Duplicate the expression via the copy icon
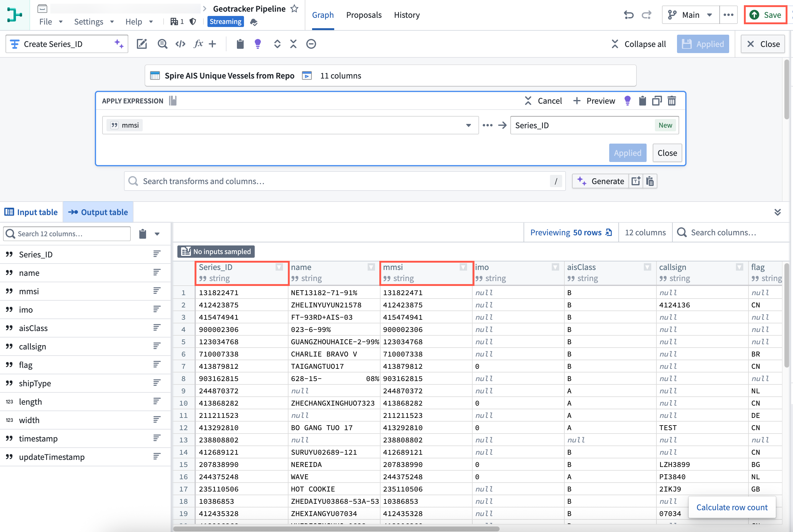Image resolution: width=793 pixels, height=532 pixels. click(x=657, y=100)
